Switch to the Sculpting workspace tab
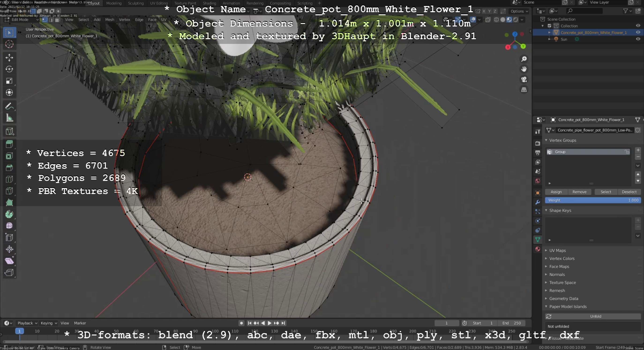Viewport: 644px width, 350px height. click(x=136, y=3)
